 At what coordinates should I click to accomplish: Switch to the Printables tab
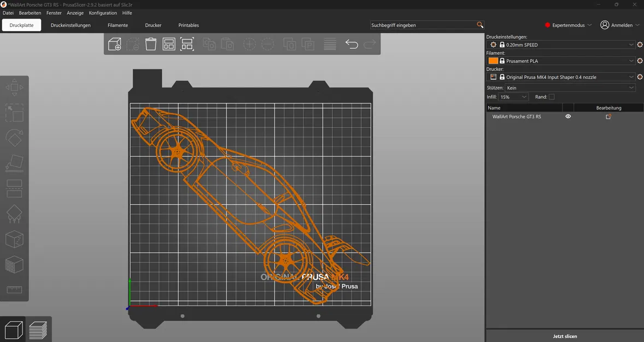pos(189,25)
